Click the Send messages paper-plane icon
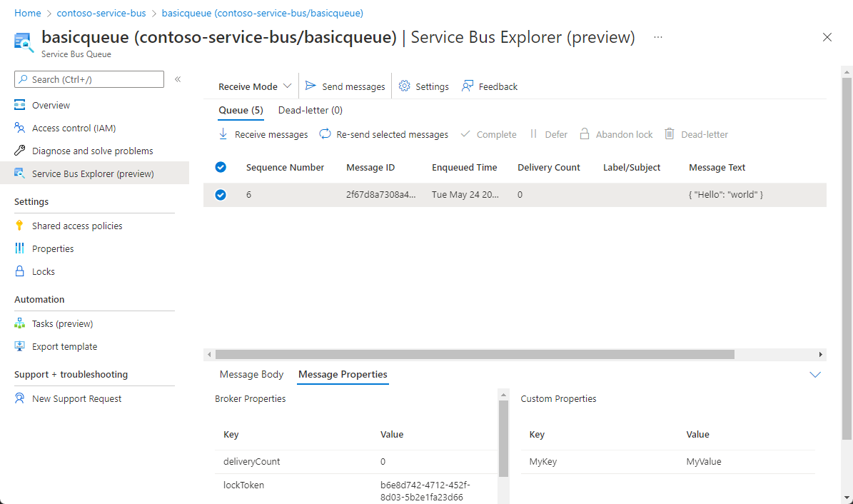Screen dimensions: 853x504 tap(311, 86)
